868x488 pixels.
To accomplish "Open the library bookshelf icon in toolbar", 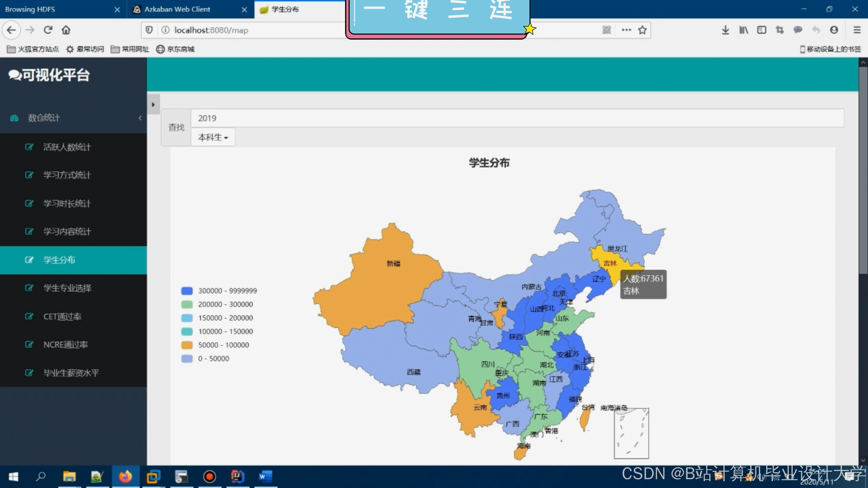I will pyautogui.click(x=744, y=30).
